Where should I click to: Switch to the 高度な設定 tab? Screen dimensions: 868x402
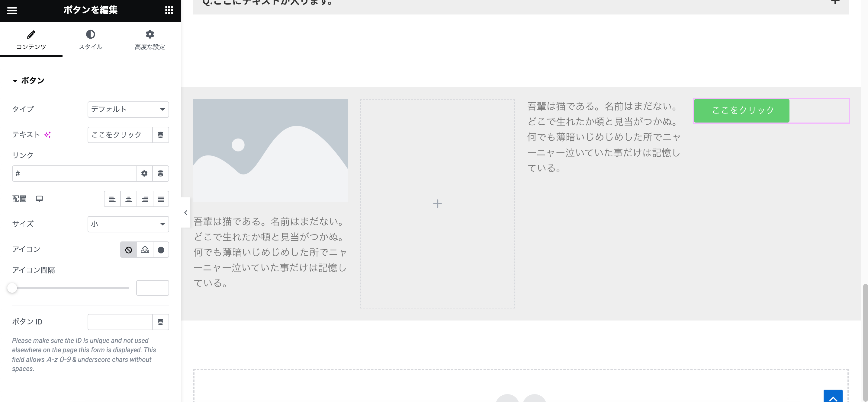pos(149,40)
